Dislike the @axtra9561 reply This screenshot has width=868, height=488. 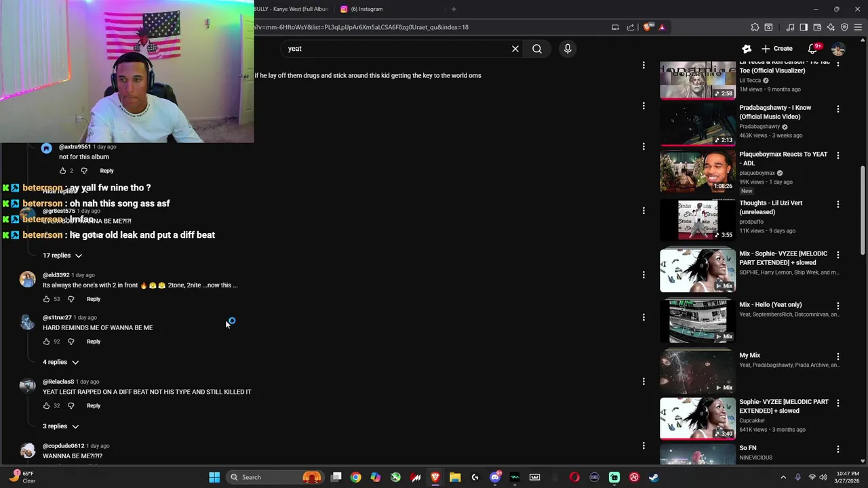coord(84,171)
